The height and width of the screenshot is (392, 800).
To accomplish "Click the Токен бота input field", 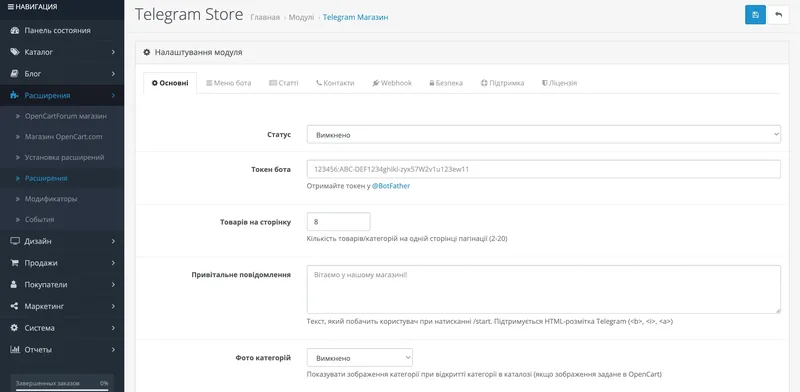I will pos(543,169).
